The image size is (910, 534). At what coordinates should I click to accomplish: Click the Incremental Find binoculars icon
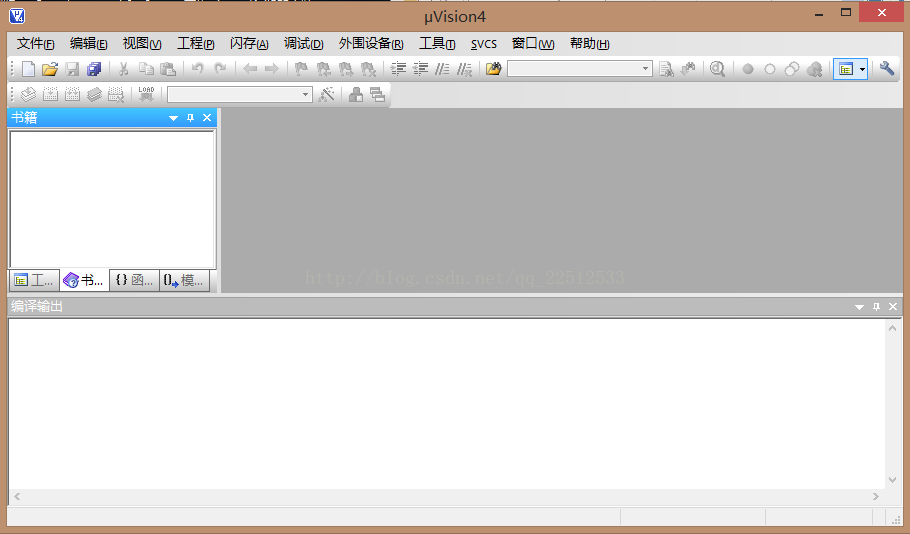[688, 69]
